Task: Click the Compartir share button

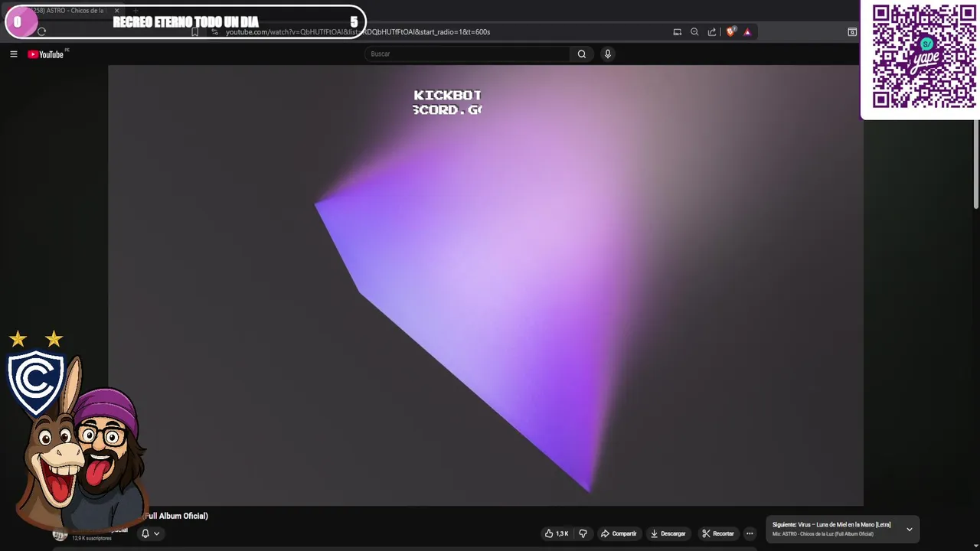Action: click(x=619, y=533)
